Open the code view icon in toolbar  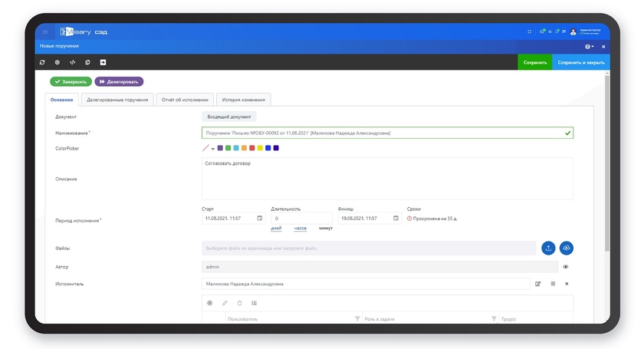coord(73,62)
